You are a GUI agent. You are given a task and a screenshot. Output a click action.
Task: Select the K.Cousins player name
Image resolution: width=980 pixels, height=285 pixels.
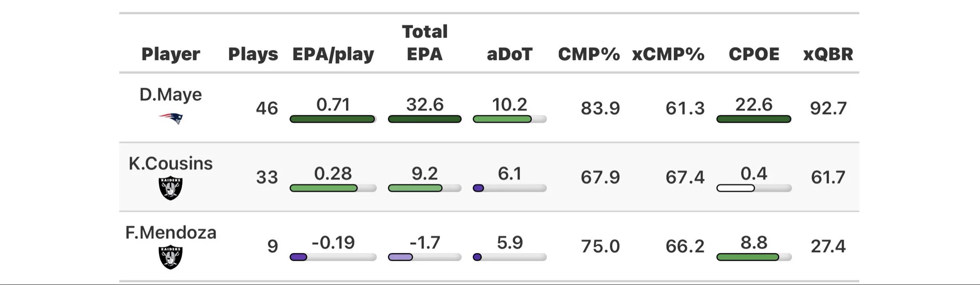[x=171, y=164]
